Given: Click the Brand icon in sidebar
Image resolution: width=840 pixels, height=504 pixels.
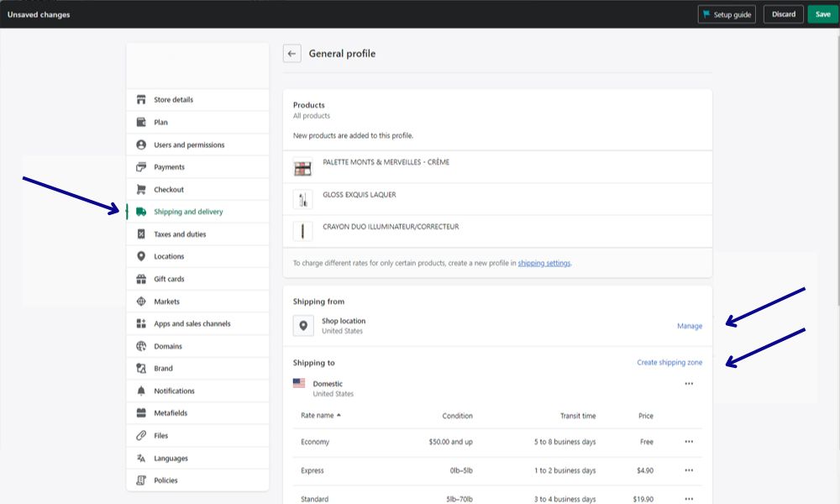Looking at the screenshot, I should (x=141, y=369).
